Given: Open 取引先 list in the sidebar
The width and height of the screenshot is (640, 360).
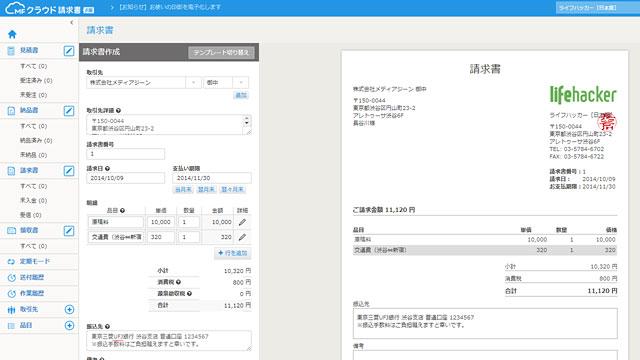Looking at the screenshot, I should pyautogui.click(x=29, y=309).
